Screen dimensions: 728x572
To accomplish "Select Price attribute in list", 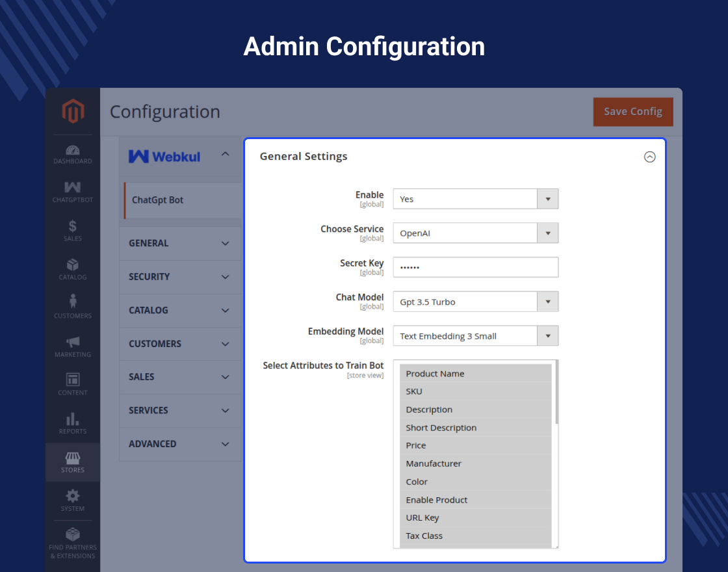I will coord(475,445).
